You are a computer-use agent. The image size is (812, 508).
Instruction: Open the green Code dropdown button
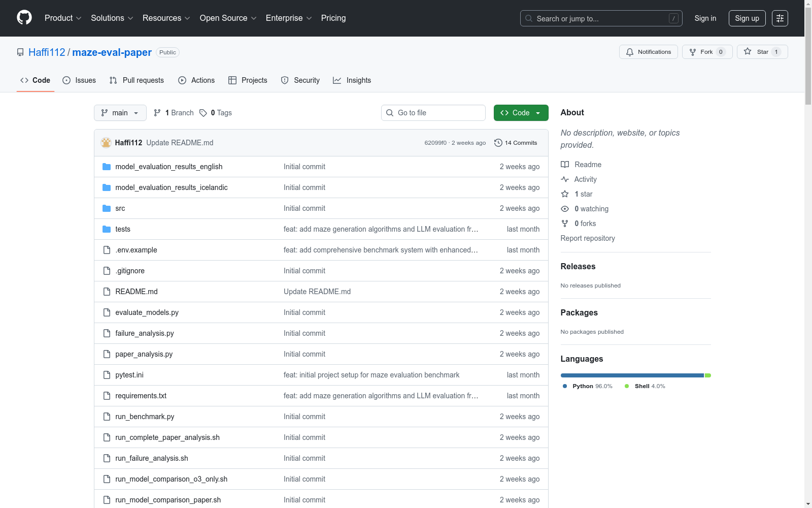[x=521, y=113]
